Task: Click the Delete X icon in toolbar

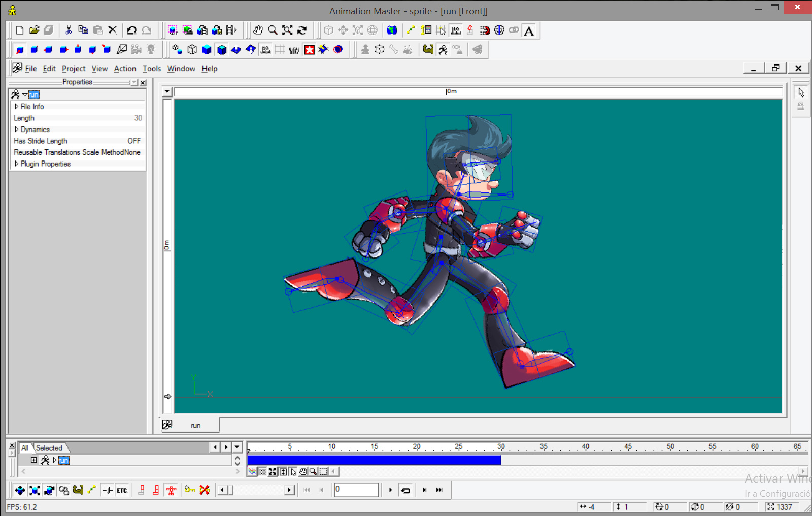Action: click(113, 30)
